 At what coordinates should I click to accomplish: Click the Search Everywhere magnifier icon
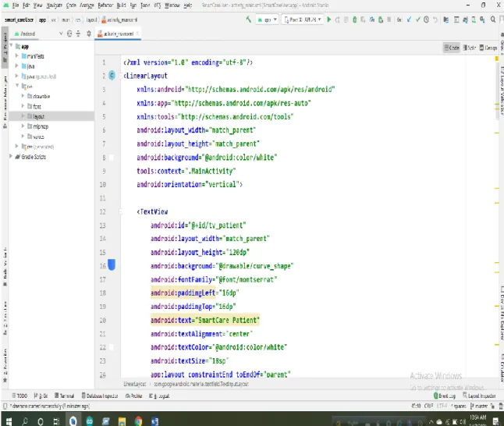point(493,20)
